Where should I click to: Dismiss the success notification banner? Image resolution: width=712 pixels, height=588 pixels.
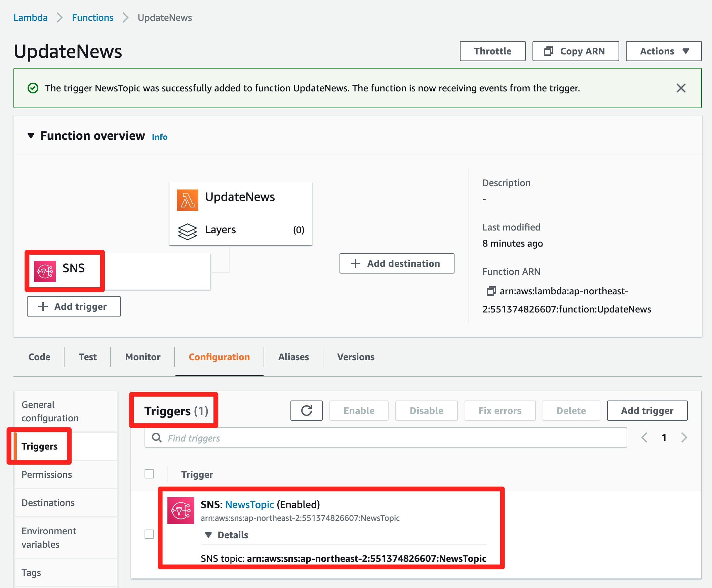pos(681,88)
